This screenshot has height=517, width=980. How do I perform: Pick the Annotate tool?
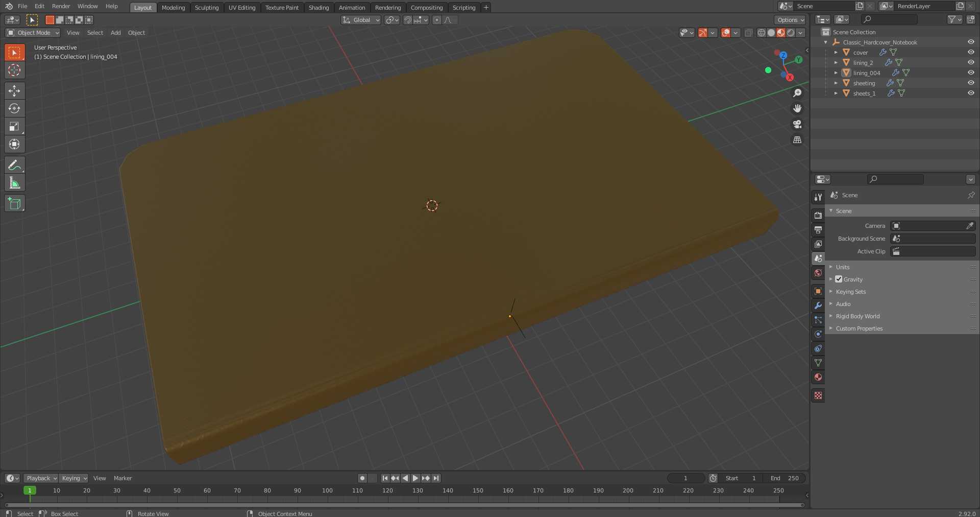point(14,165)
